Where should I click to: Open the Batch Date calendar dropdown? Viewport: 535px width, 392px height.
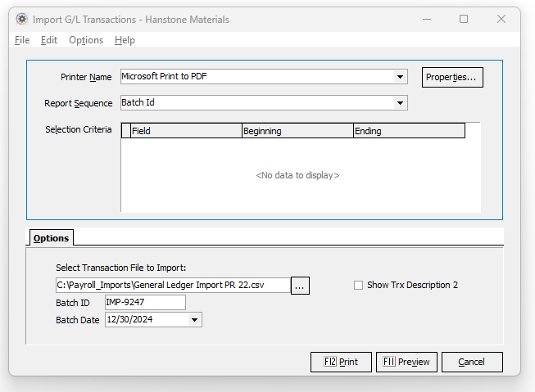click(194, 320)
